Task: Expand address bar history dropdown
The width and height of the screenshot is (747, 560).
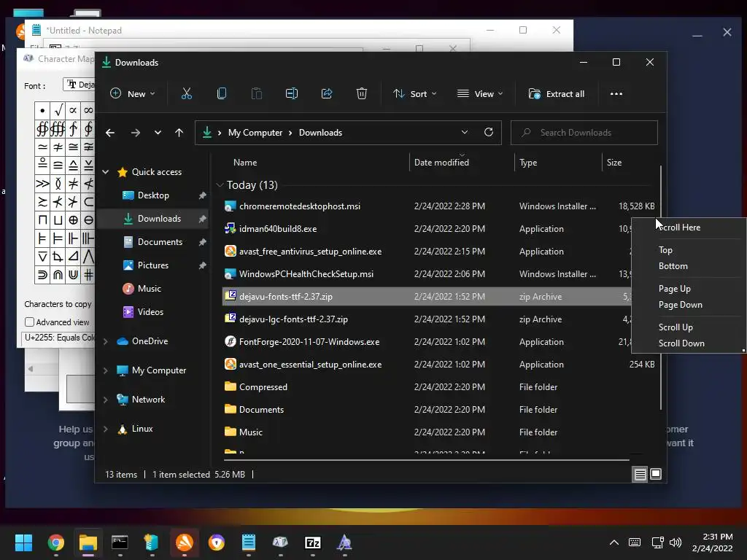Action: [465, 133]
